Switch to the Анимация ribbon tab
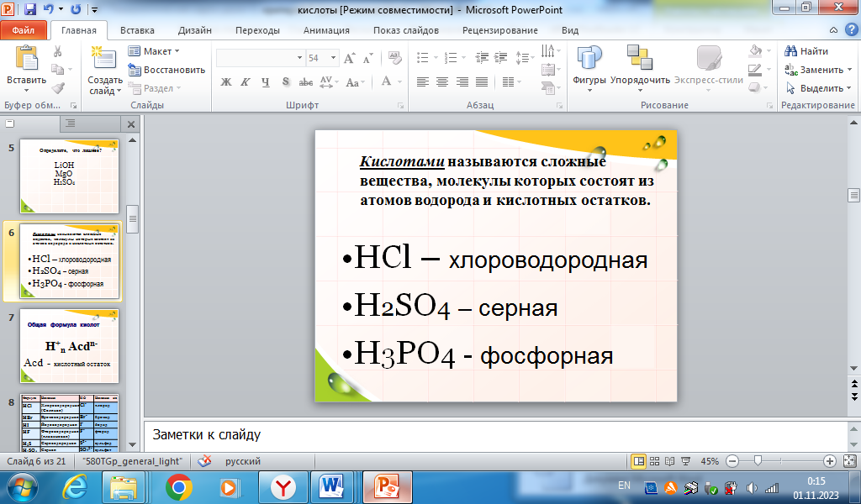Image resolution: width=861 pixels, height=504 pixels. point(327,30)
